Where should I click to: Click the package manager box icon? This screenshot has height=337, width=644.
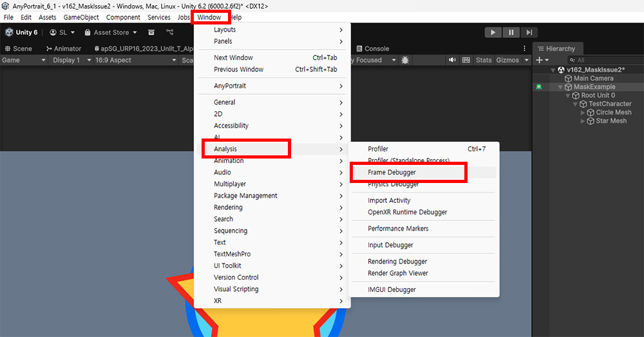click(151, 32)
